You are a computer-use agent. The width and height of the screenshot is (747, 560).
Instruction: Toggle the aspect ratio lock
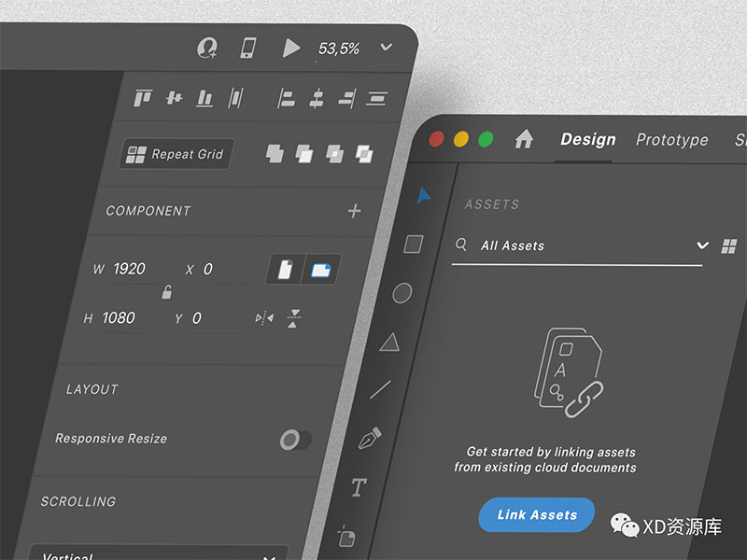tap(167, 292)
